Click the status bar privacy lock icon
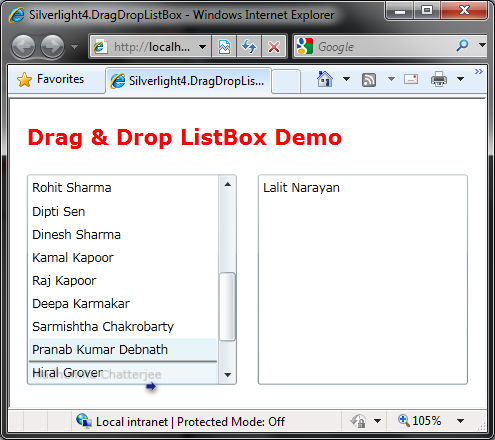 click(x=358, y=421)
